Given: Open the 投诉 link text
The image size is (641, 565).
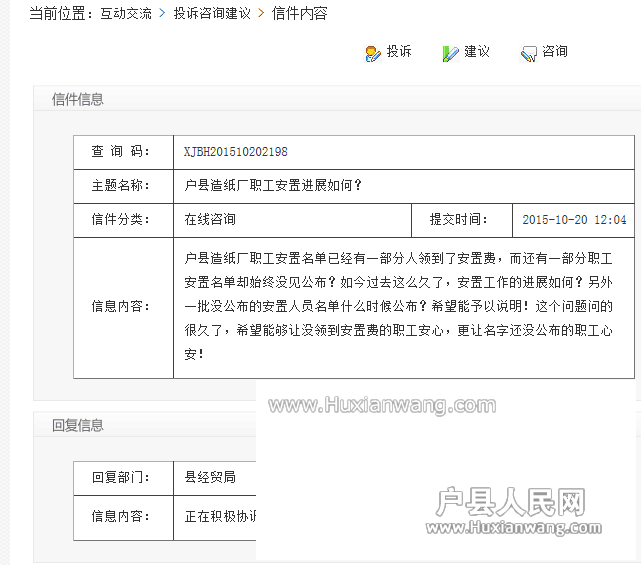Looking at the screenshot, I should [x=399, y=52].
